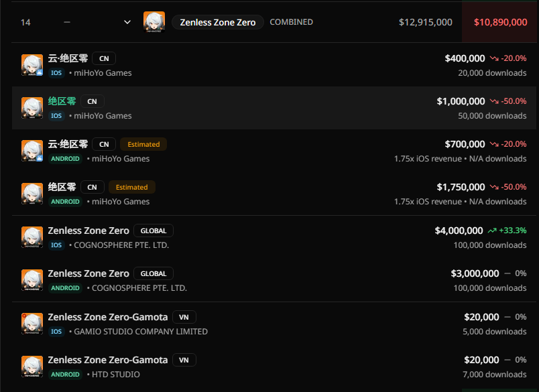Click VN tag on Gamota Android row
Viewport: 539px width, 392px height.
184,360
